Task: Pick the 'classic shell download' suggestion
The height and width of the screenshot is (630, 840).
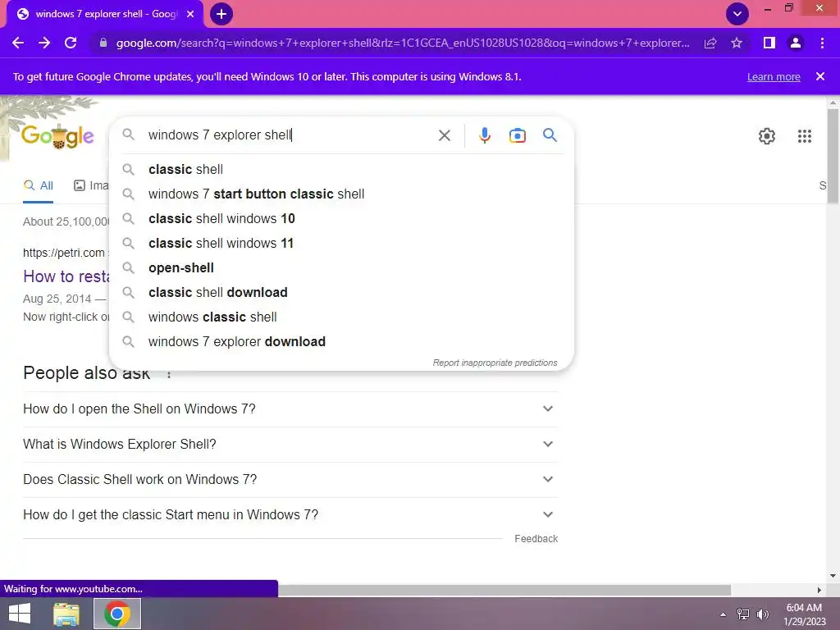Action: (341, 293)
